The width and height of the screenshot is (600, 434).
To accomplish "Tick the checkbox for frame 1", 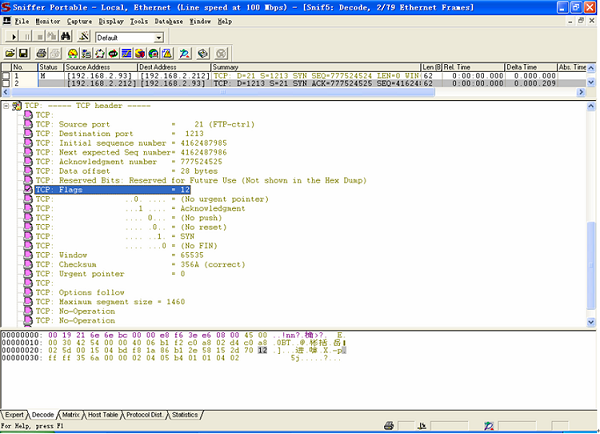I will [6, 76].
